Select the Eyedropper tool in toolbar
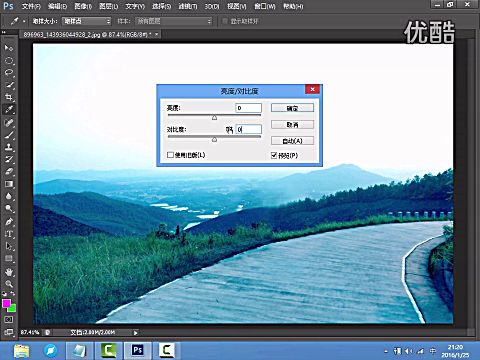 (x=9, y=109)
